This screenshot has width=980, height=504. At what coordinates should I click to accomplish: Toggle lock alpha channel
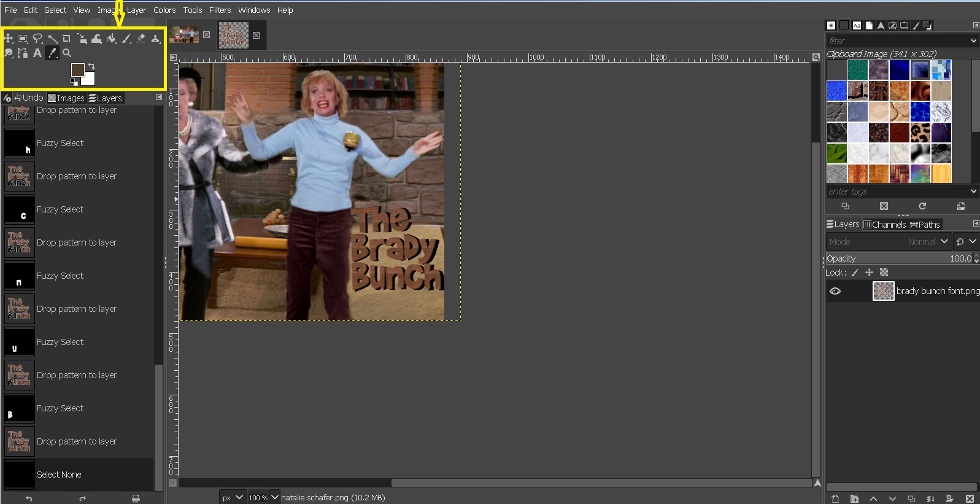pyautogui.click(x=884, y=273)
